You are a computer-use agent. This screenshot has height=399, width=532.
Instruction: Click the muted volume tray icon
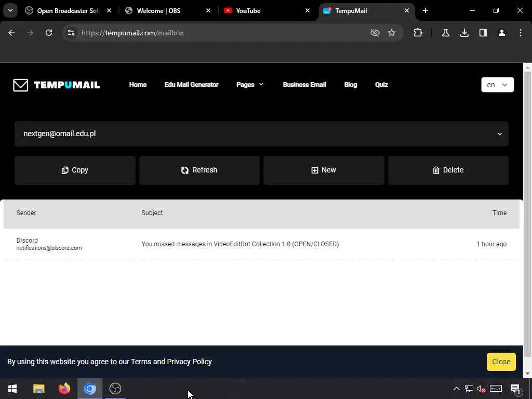(x=482, y=389)
